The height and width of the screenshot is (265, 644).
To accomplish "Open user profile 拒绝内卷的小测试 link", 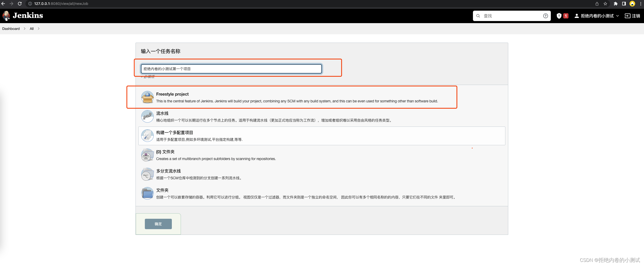I will 597,16.
